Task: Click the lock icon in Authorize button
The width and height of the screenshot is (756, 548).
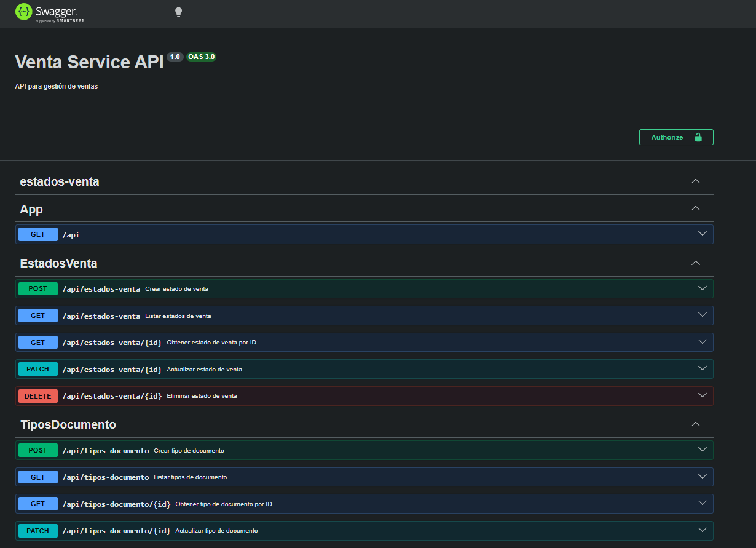Action: click(x=698, y=137)
